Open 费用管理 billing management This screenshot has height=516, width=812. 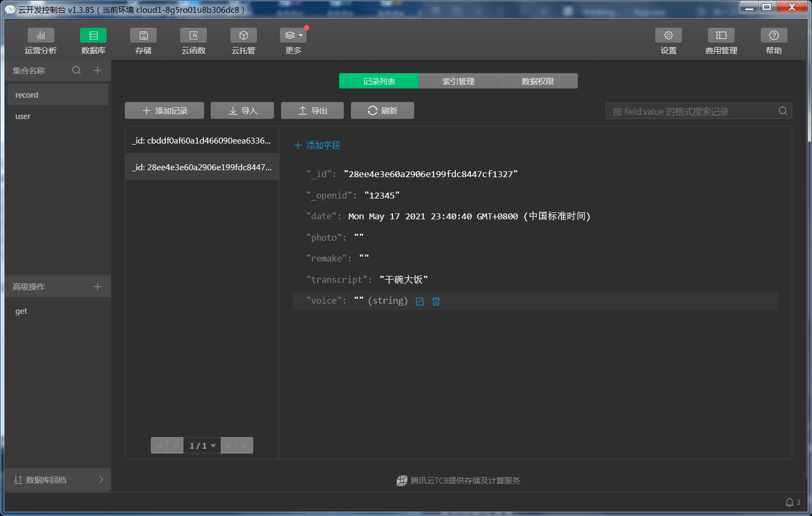pyautogui.click(x=721, y=41)
